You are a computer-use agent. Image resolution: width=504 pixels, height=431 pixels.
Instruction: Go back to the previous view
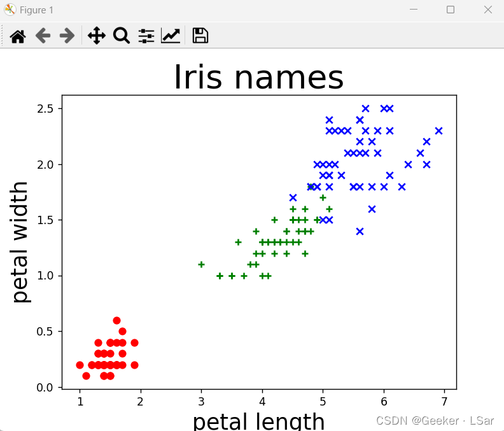43,36
